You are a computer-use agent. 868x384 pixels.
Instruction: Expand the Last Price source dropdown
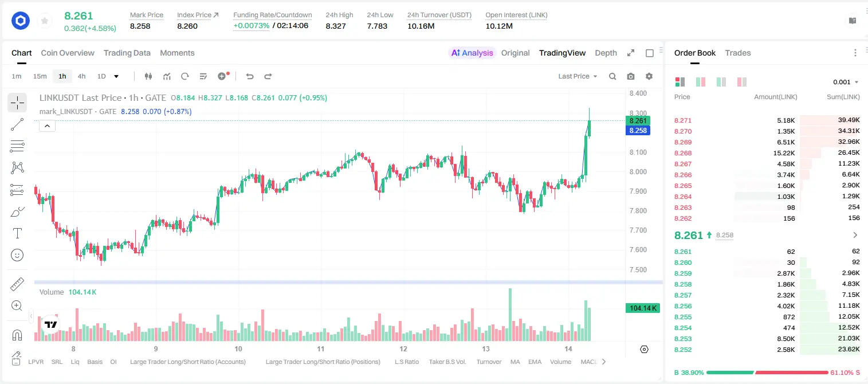(x=578, y=76)
